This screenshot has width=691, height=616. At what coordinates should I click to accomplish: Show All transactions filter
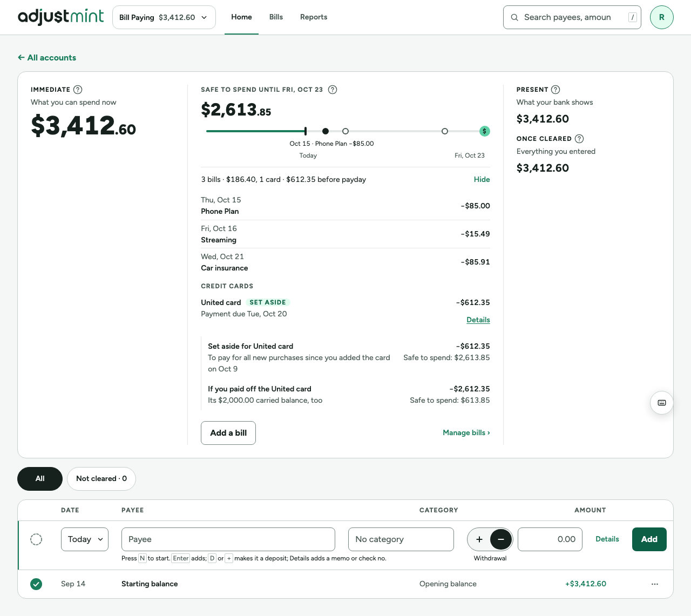coord(40,479)
